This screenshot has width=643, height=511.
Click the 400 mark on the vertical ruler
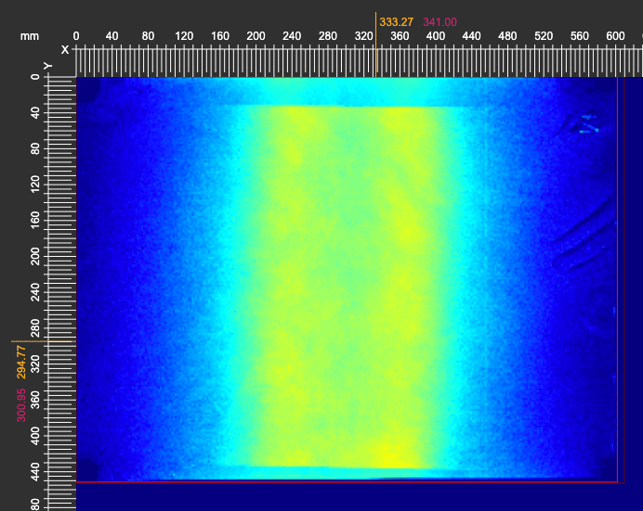pyautogui.click(x=35, y=436)
